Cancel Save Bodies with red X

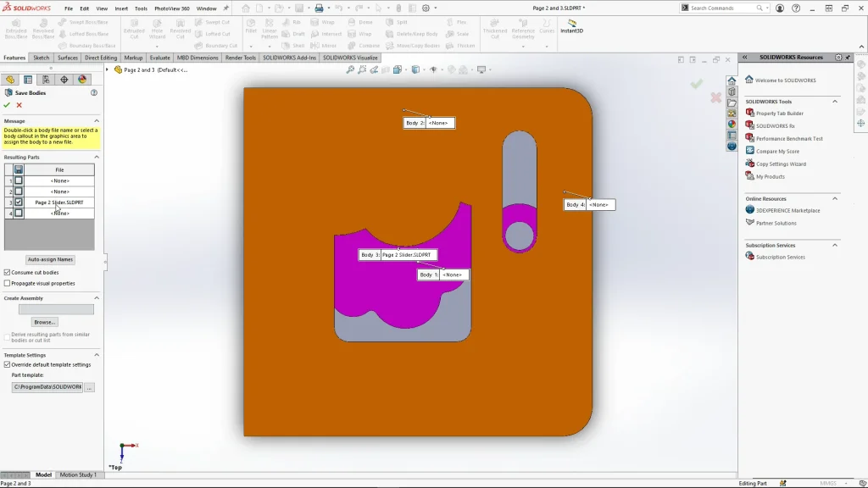tap(19, 105)
